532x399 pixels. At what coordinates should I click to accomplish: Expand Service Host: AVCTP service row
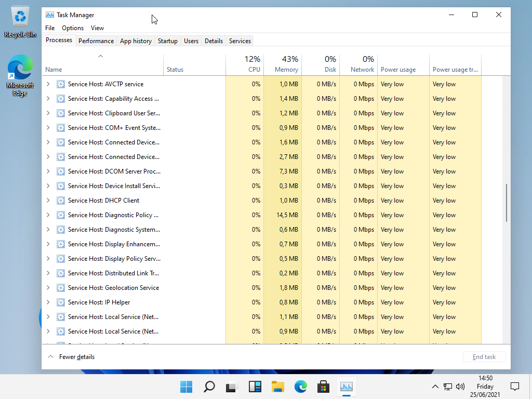48,84
